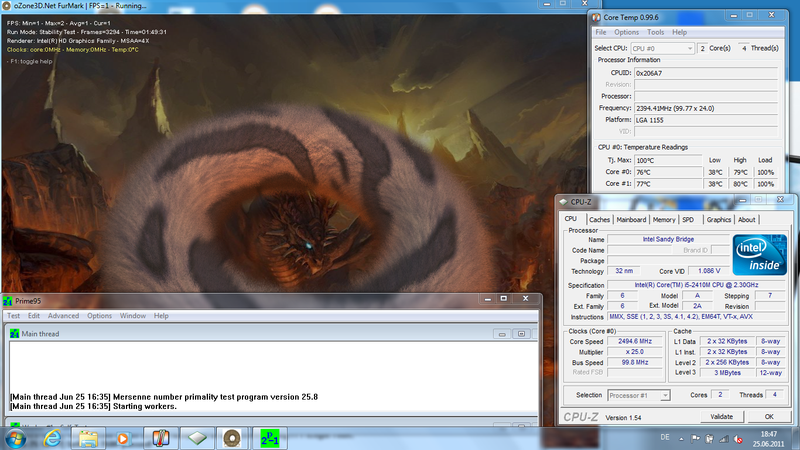Click the Starting workers log line
The height and width of the screenshot is (450, 800).
[93, 407]
